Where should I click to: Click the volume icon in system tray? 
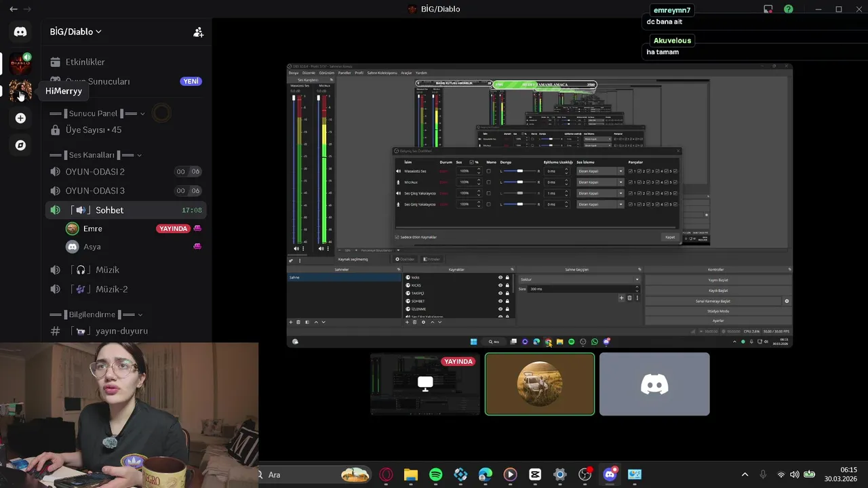point(795,474)
